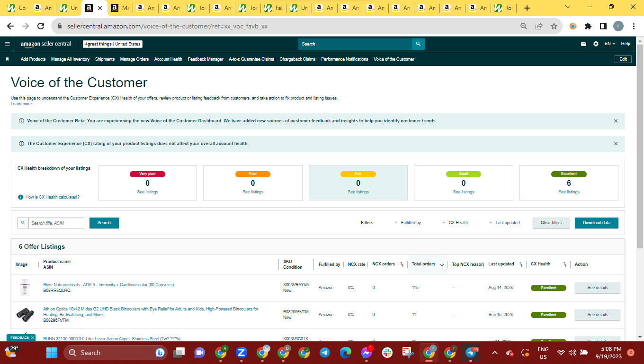This screenshot has height=364, width=644.
Task: Open Slack from the taskbar
Action: click(x=387, y=353)
